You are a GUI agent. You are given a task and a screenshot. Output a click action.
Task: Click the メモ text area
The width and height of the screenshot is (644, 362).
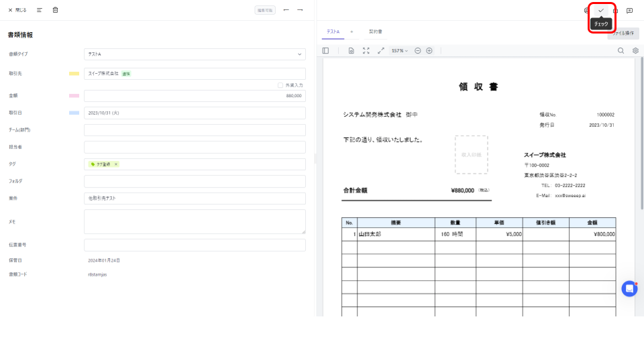195,222
